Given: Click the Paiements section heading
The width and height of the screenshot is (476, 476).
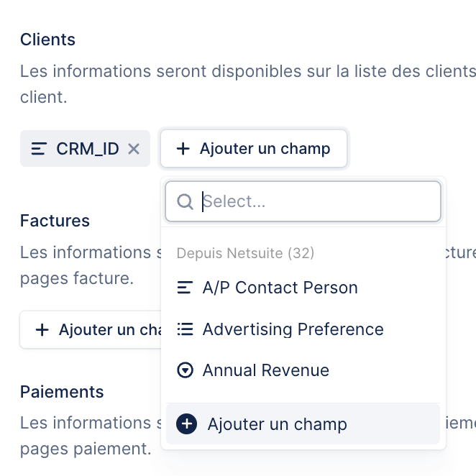Looking at the screenshot, I should click(62, 392).
